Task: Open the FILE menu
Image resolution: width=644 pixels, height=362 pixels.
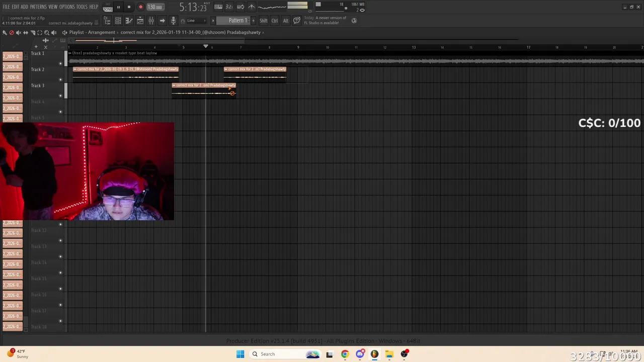Action: 7,7
